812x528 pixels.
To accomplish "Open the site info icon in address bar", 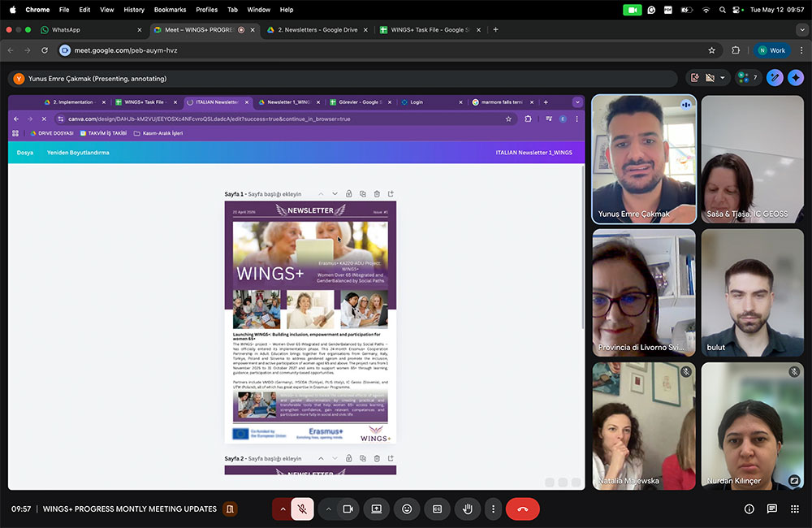I will point(65,50).
